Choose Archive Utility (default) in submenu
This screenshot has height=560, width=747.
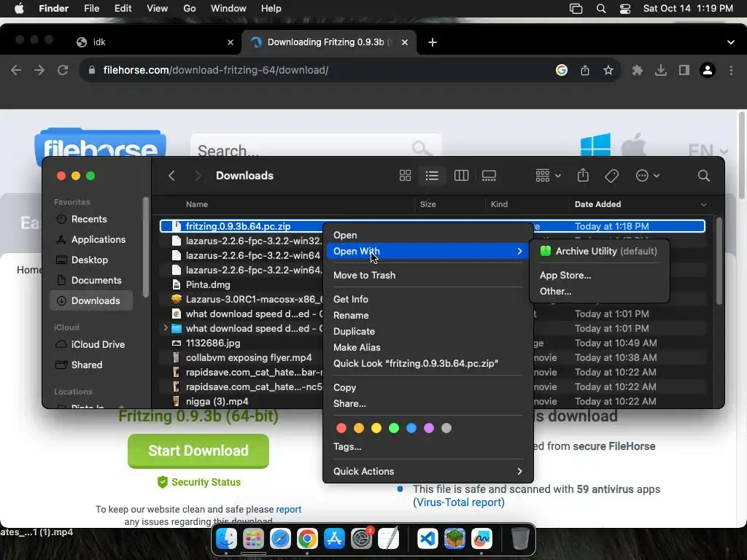click(x=600, y=251)
